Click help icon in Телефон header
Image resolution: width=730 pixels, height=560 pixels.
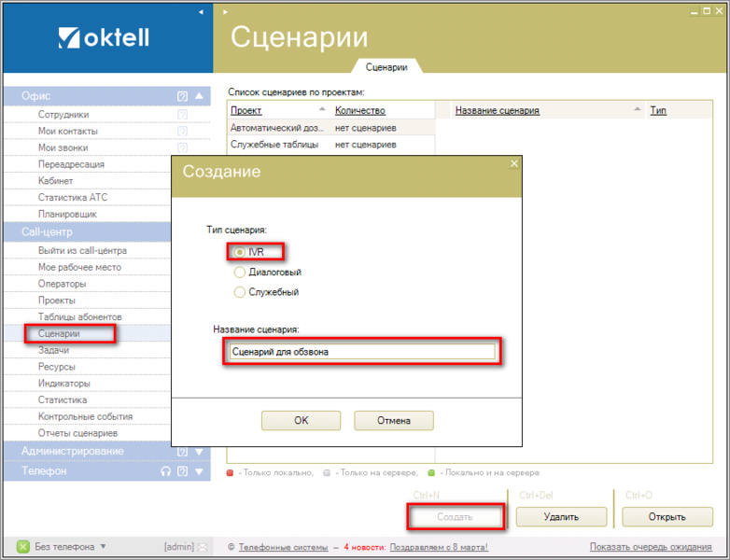click(183, 471)
